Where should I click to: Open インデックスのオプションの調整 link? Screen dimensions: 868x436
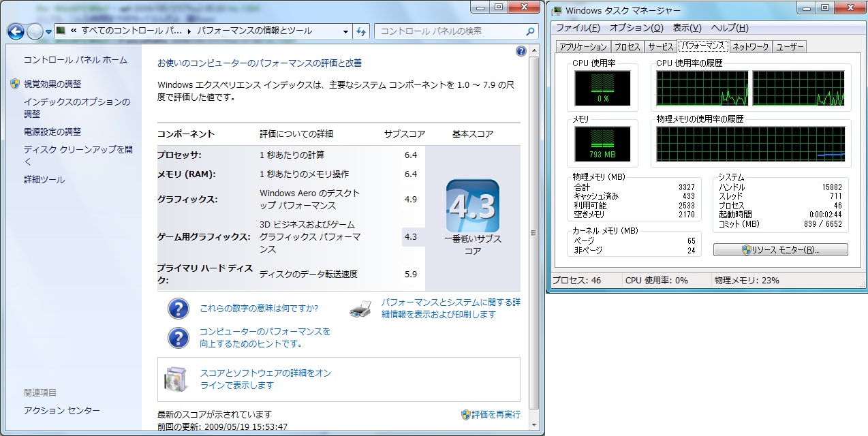point(77,108)
